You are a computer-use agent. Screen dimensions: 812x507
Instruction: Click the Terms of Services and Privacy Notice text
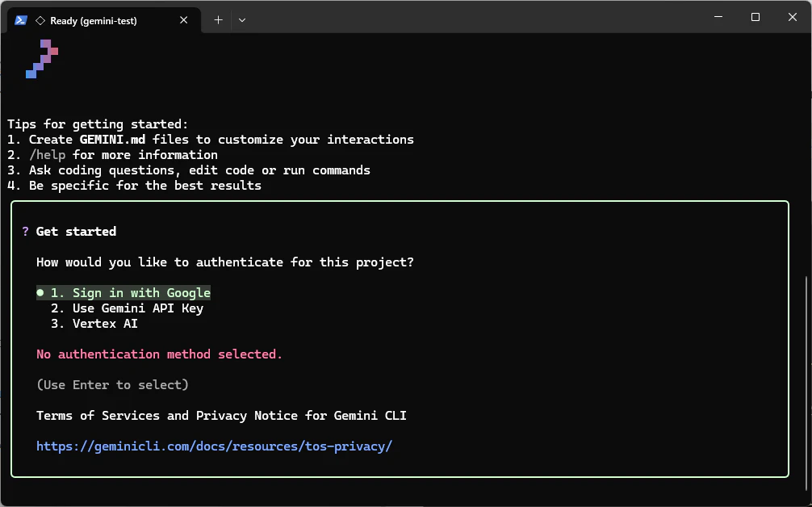tap(221, 415)
